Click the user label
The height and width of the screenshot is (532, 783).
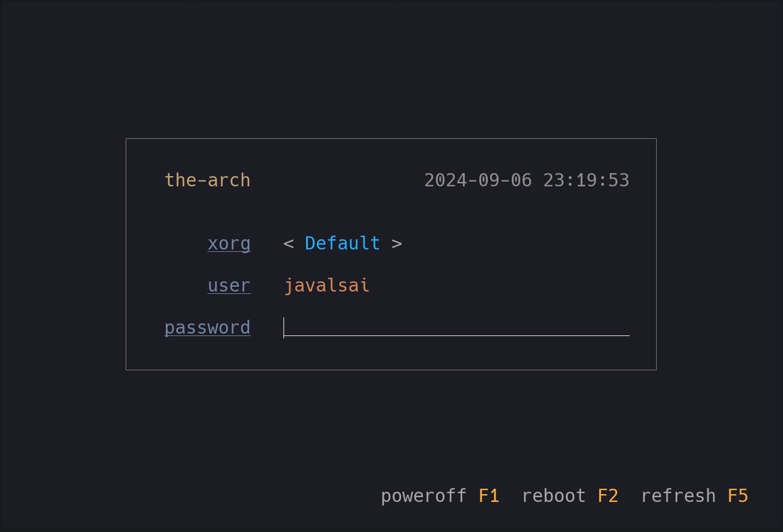point(229,286)
